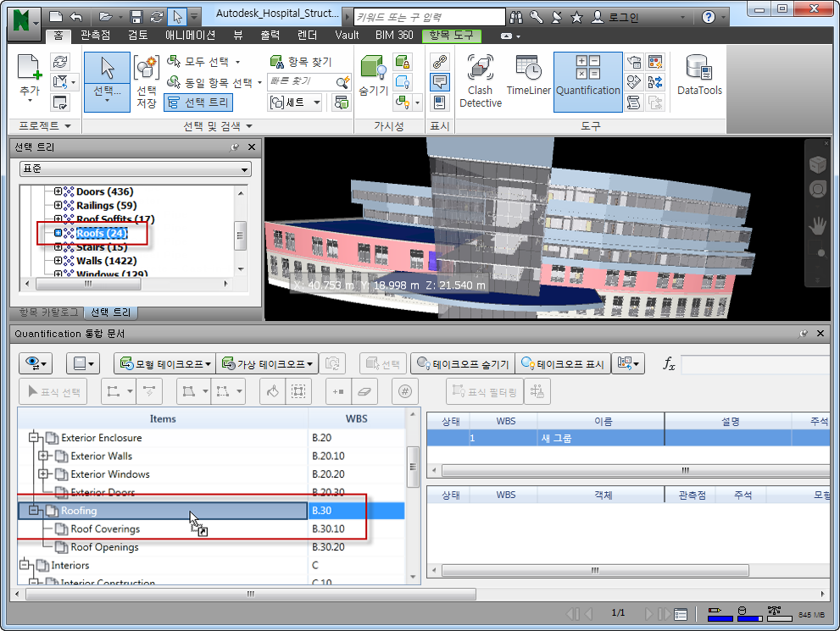Screen dimensions: 840x631
Task: Click the Sign In (로그인) button
Action: click(x=615, y=17)
